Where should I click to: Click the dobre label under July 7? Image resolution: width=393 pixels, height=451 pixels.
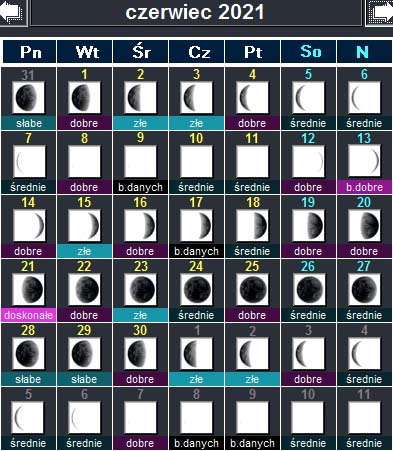[140, 443]
